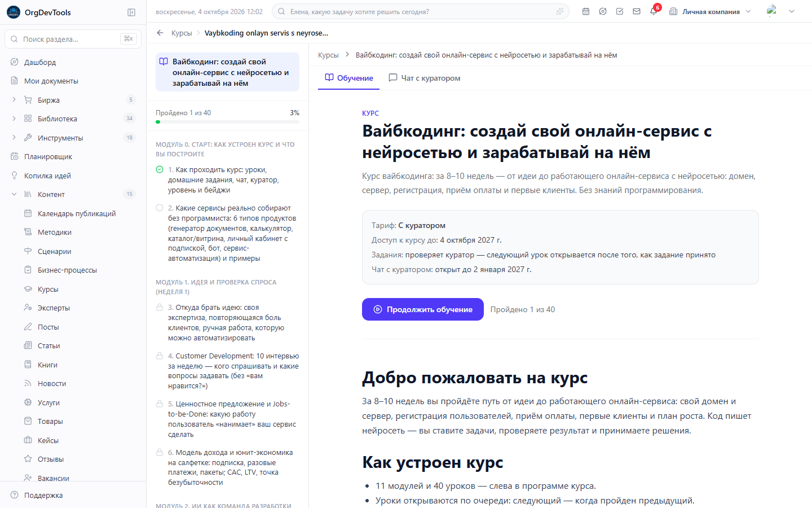Open the tasks checkmark icon in the top bar

(620, 11)
